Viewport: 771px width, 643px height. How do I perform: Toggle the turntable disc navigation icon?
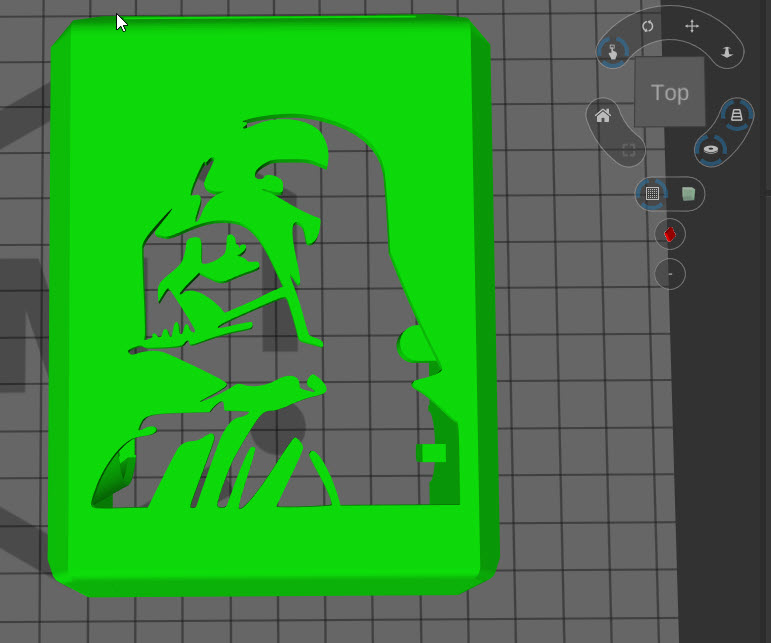pos(711,149)
